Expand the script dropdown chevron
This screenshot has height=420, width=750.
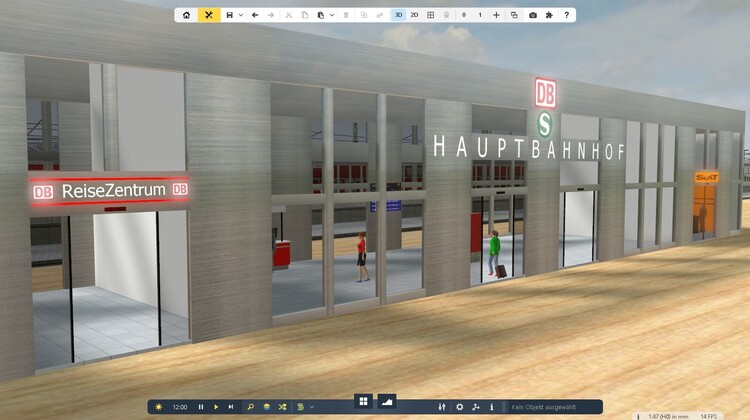coord(312,407)
